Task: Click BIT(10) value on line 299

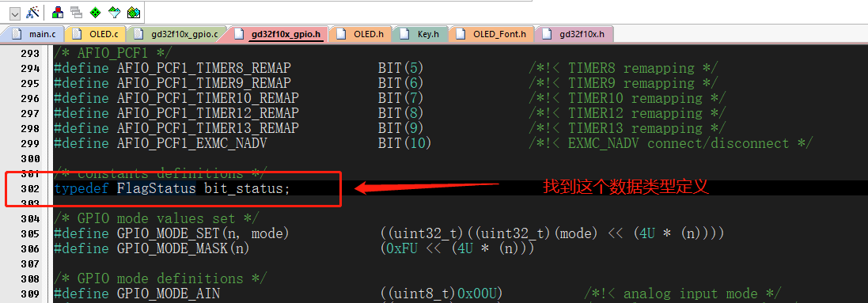Action: (x=404, y=143)
